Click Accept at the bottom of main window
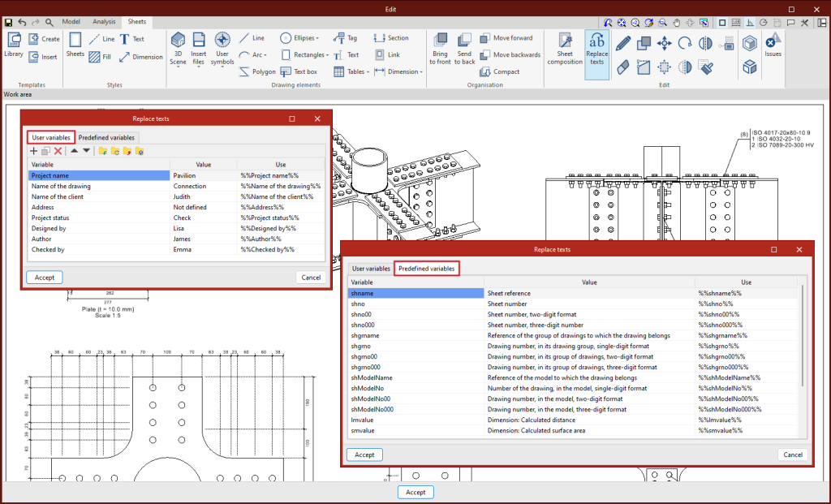This screenshot has width=831, height=504. [415, 492]
